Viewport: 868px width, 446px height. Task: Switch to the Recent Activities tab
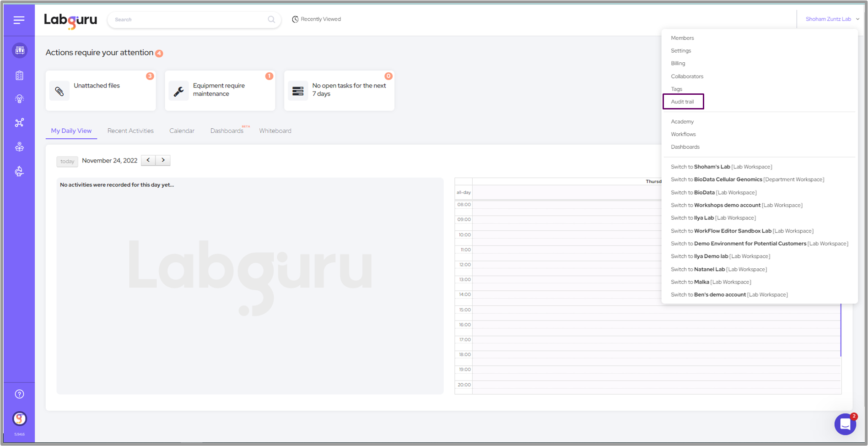click(130, 131)
